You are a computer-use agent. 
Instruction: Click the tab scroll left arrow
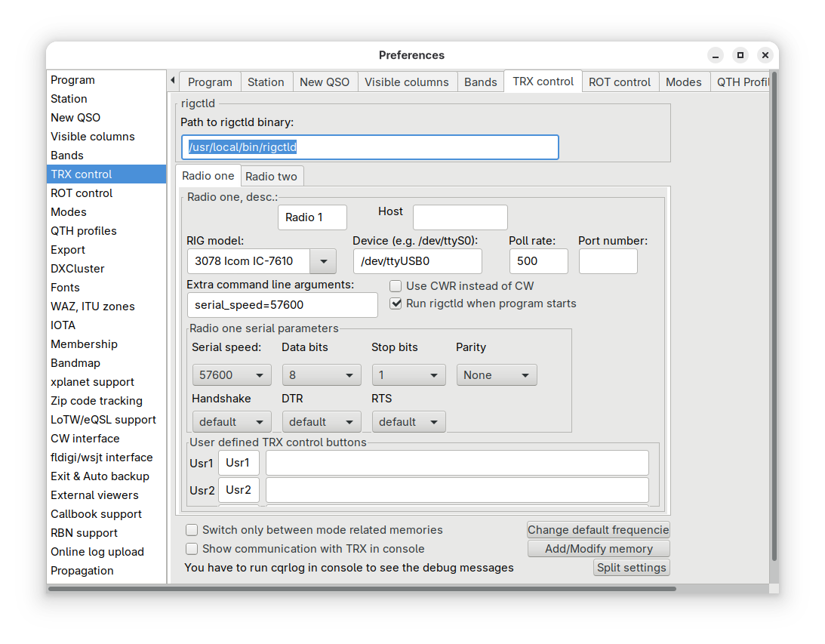173,81
